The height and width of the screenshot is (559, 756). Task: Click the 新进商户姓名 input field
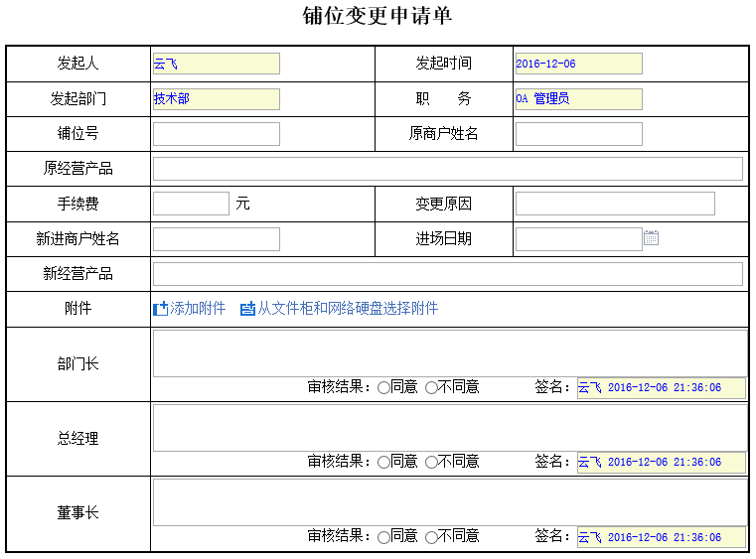(x=217, y=239)
